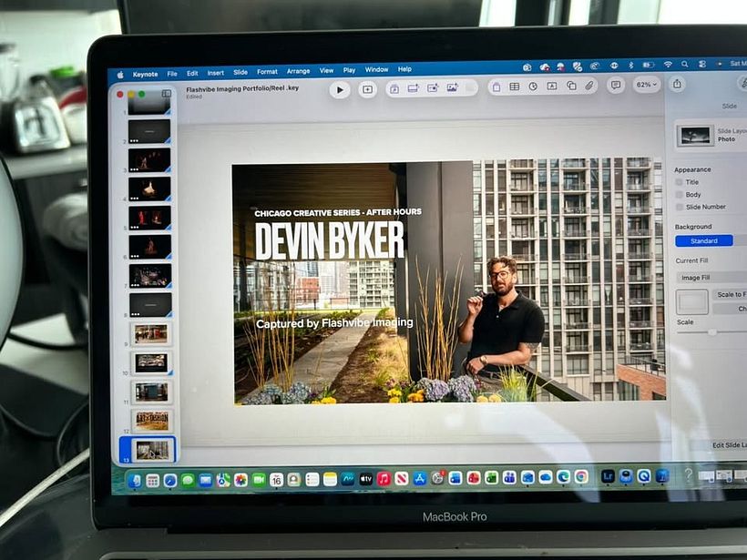Select slide 3 thumbnail in navigator

149,160
